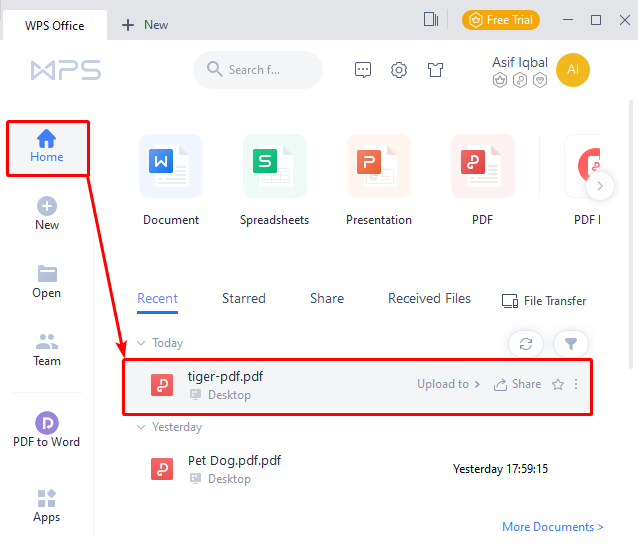Switch to the Starred tab
This screenshot has height=558, width=638.
(x=244, y=299)
